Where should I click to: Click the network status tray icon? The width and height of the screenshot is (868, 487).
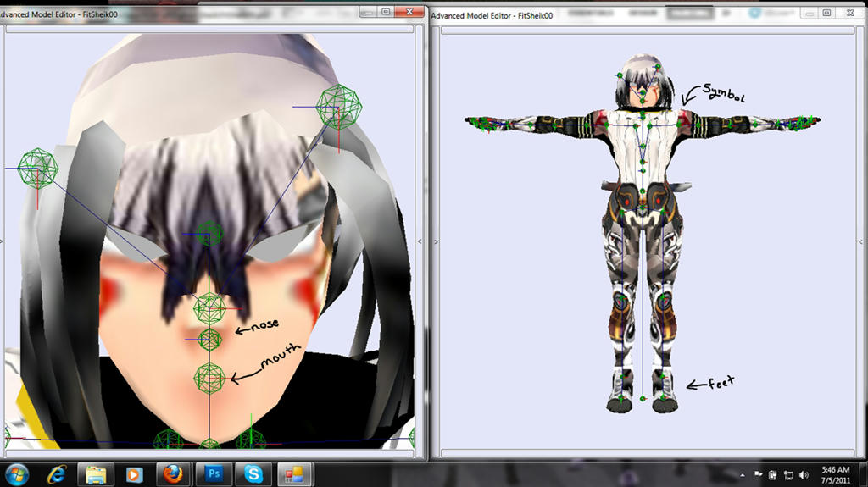click(x=788, y=474)
